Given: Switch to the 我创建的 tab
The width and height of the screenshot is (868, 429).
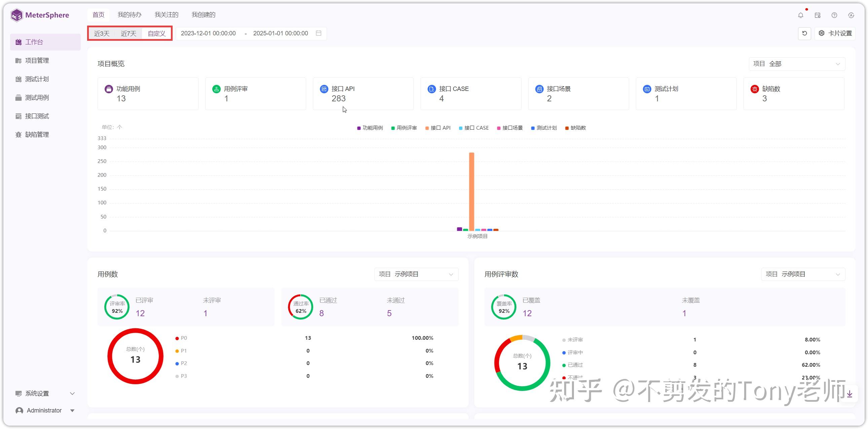Looking at the screenshot, I should click(x=204, y=15).
